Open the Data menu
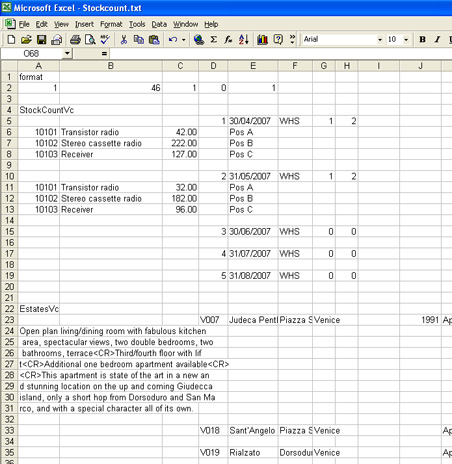The image size is (452, 464). point(159,24)
